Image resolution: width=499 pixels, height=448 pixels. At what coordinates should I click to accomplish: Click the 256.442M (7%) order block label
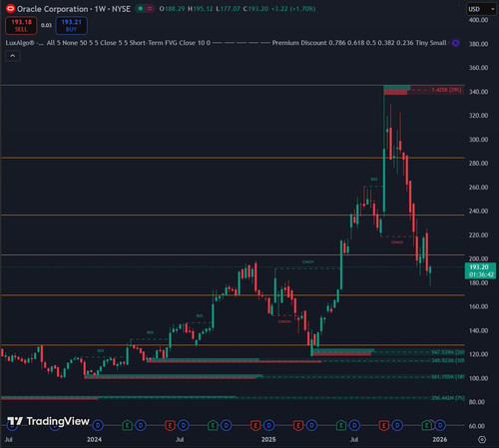(448, 398)
